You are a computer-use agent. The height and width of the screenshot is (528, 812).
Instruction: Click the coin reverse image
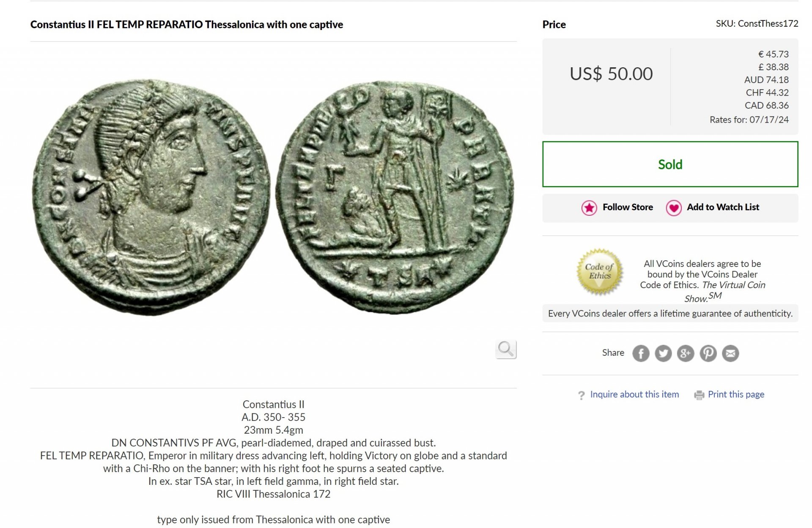395,197
